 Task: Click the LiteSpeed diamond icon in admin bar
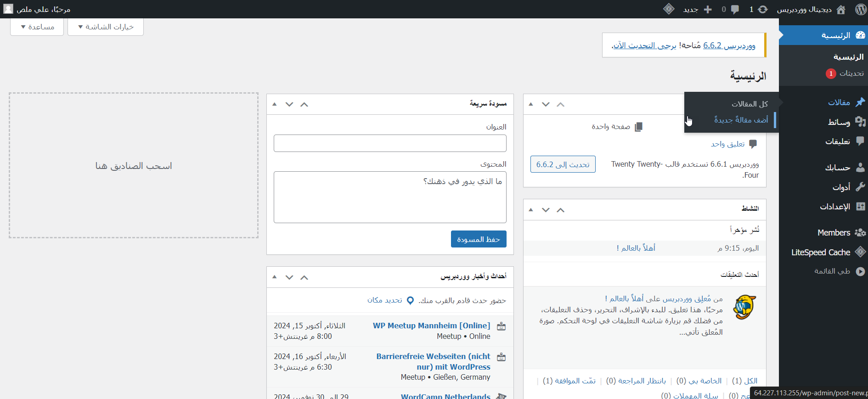point(669,9)
